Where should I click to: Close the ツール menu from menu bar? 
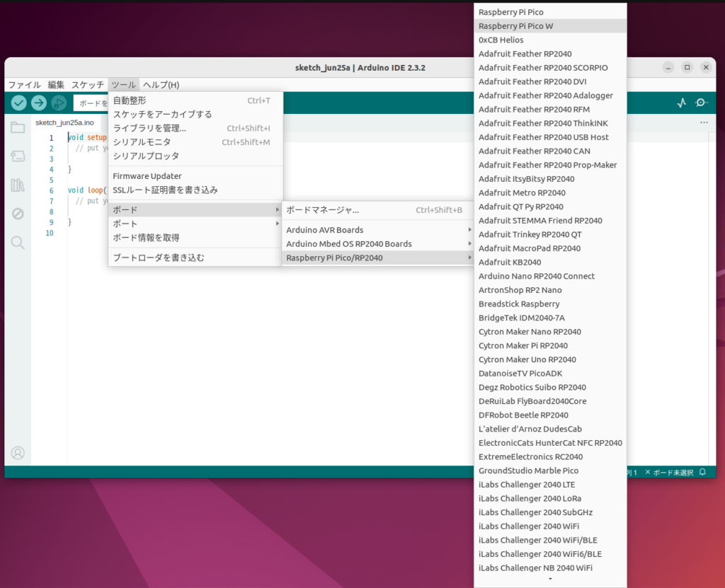[x=123, y=85]
